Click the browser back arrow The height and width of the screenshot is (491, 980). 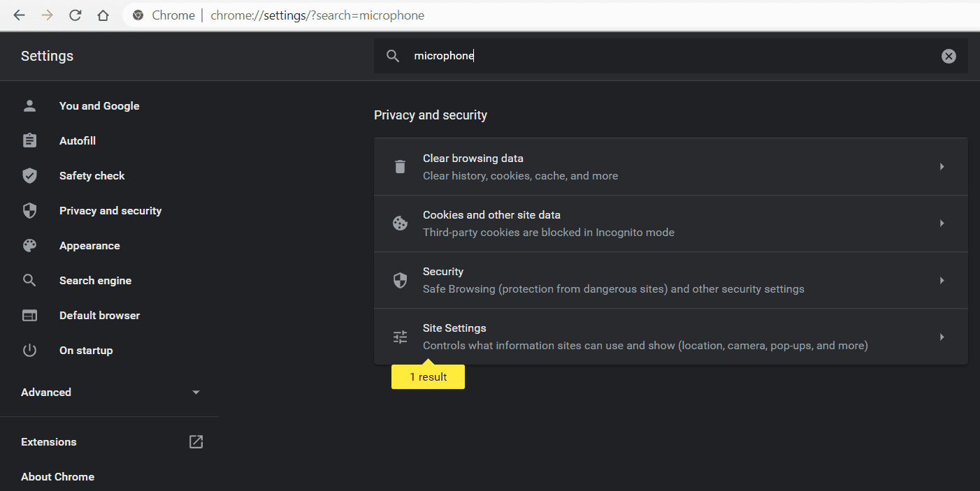click(x=19, y=15)
